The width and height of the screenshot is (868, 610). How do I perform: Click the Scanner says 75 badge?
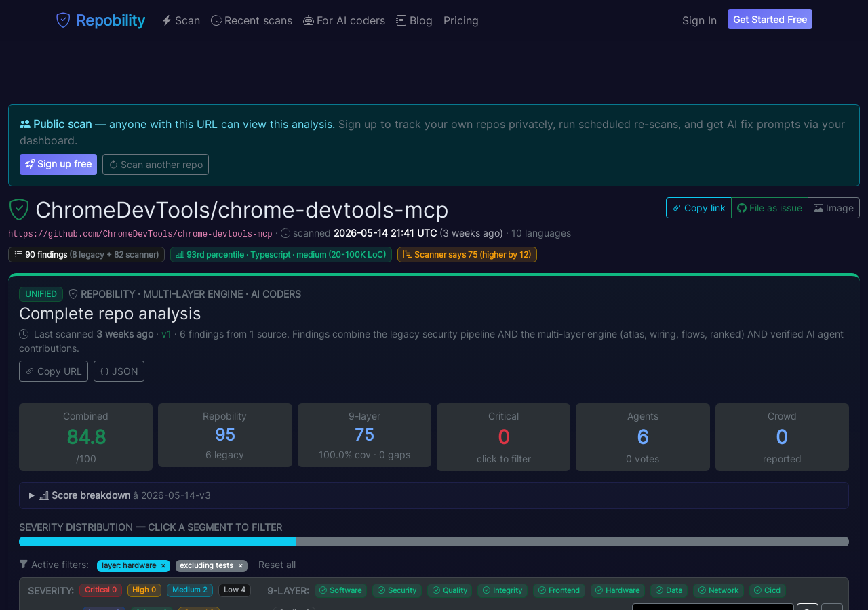[x=467, y=254]
